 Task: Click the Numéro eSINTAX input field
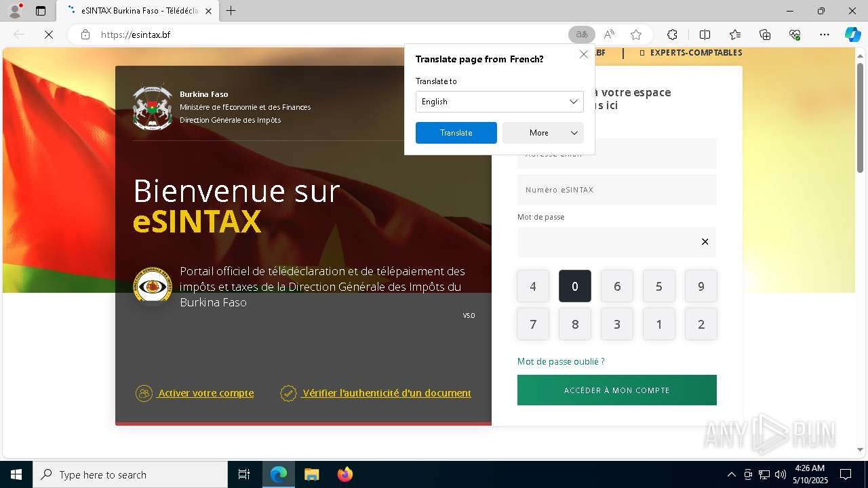click(617, 190)
